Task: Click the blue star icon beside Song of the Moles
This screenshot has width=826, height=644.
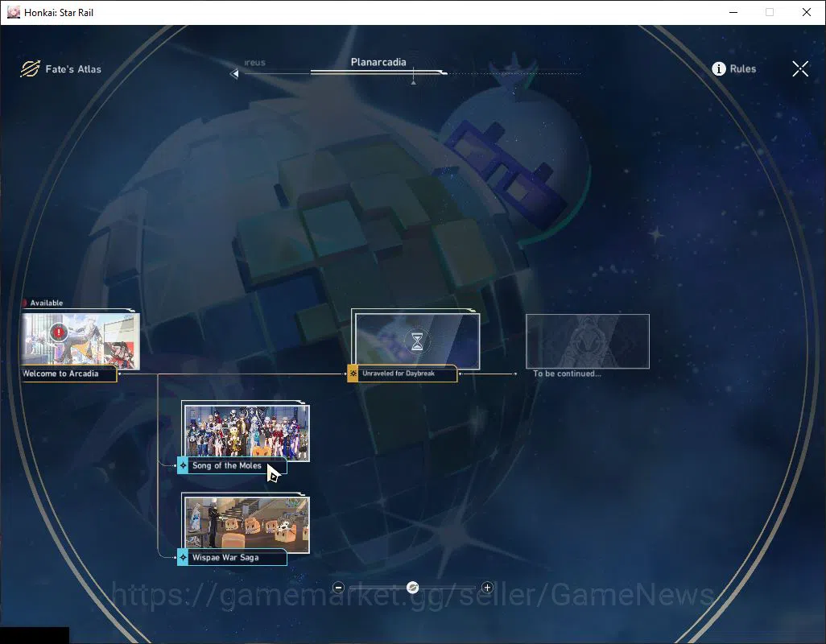Action: click(183, 466)
